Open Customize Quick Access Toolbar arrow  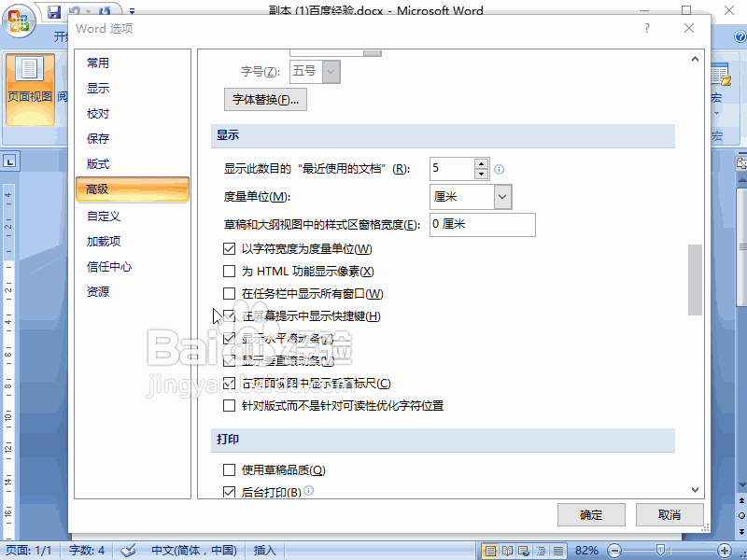(x=132, y=11)
